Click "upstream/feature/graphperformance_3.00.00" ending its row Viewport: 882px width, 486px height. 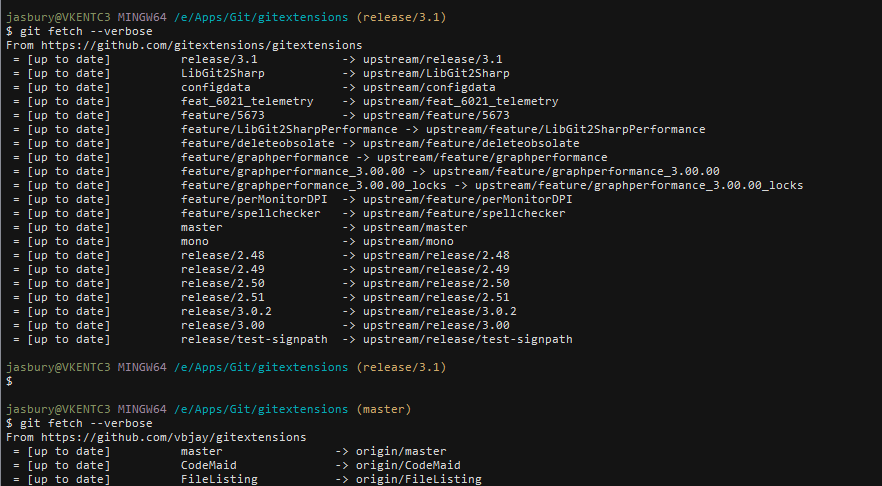click(x=576, y=172)
